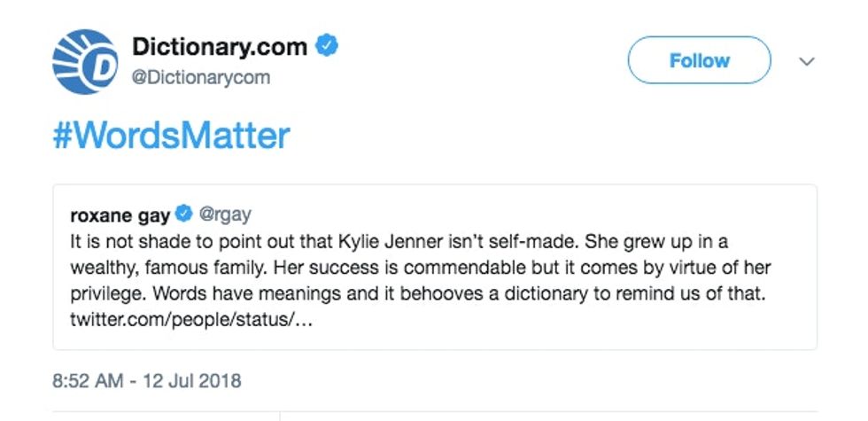Click Dictionary.com's blue verified badge
Viewport: 868px width, 421px height.
point(329,46)
